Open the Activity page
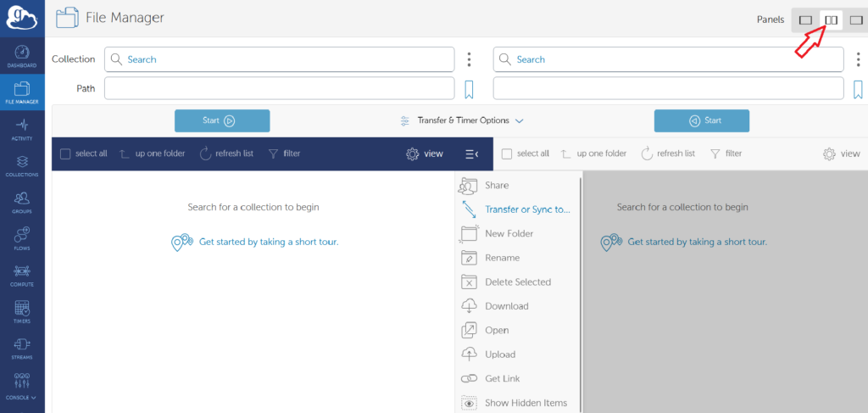Screen dimensions: 868x413 point(22,129)
